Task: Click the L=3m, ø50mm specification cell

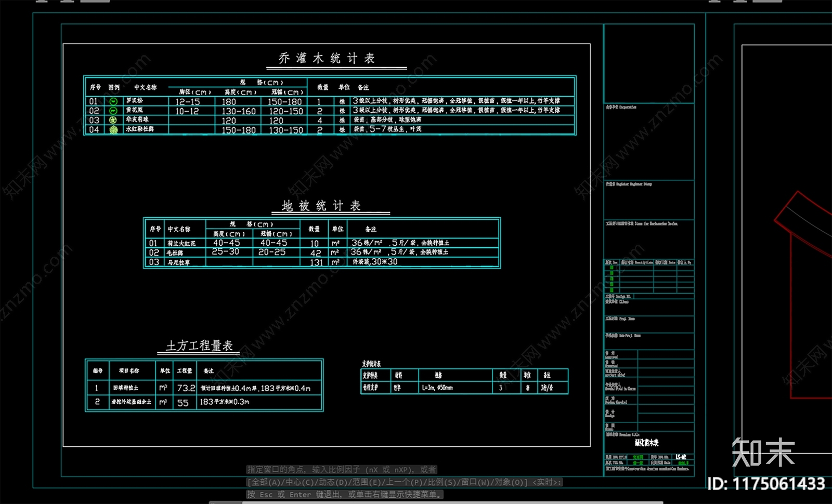Action: coord(437,388)
